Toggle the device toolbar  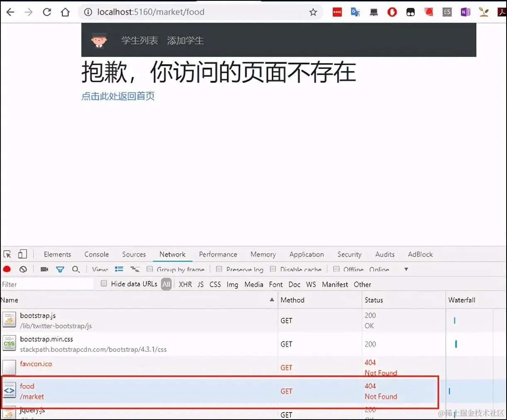click(x=22, y=254)
